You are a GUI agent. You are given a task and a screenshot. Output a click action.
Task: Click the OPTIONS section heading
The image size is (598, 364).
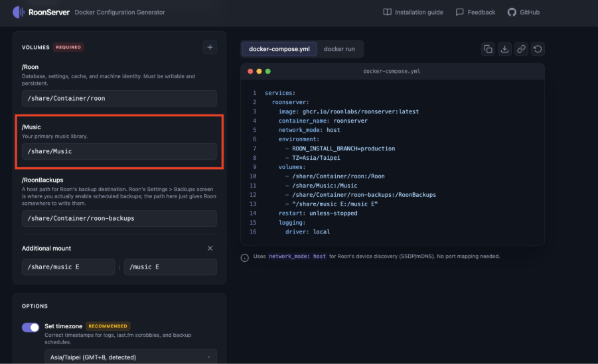pyautogui.click(x=35, y=306)
